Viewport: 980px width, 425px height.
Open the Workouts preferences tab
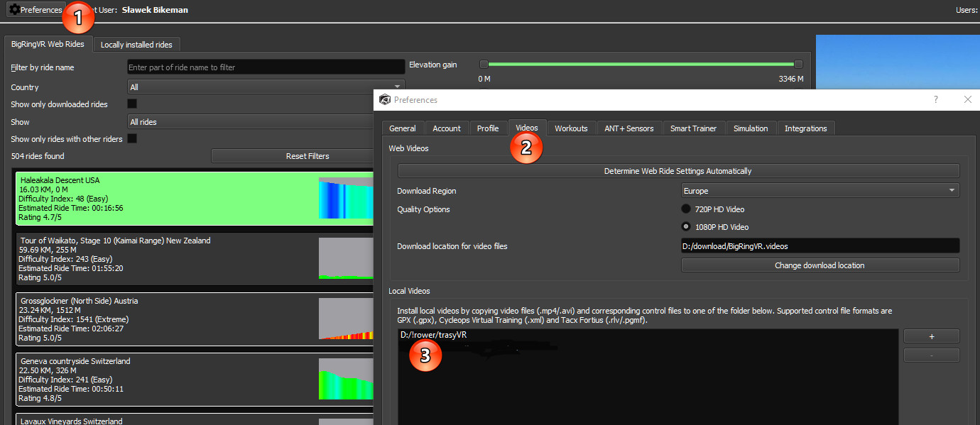pos(571,128)
